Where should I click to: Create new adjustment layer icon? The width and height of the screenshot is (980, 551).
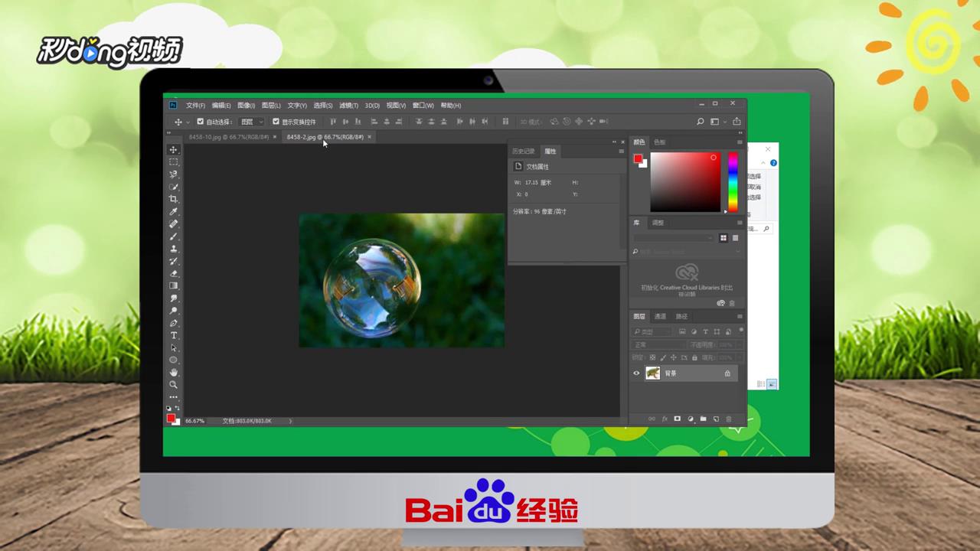tap(690, 419)
